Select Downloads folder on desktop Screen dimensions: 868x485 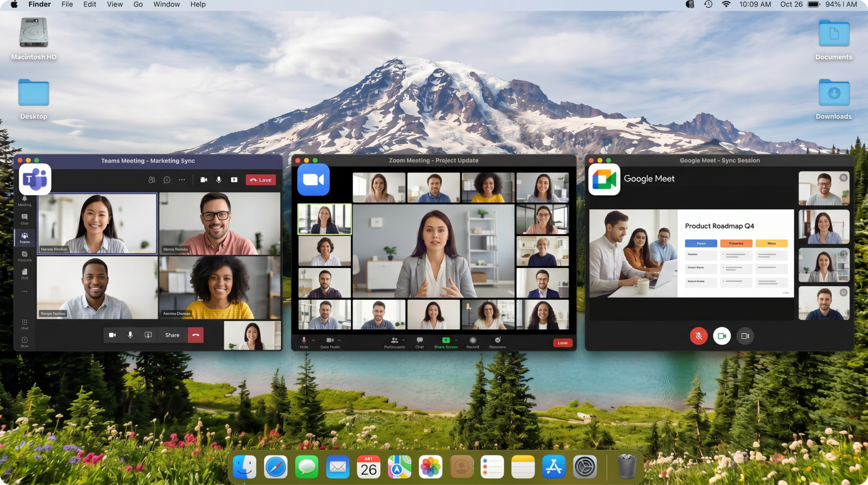coord(834,99)
